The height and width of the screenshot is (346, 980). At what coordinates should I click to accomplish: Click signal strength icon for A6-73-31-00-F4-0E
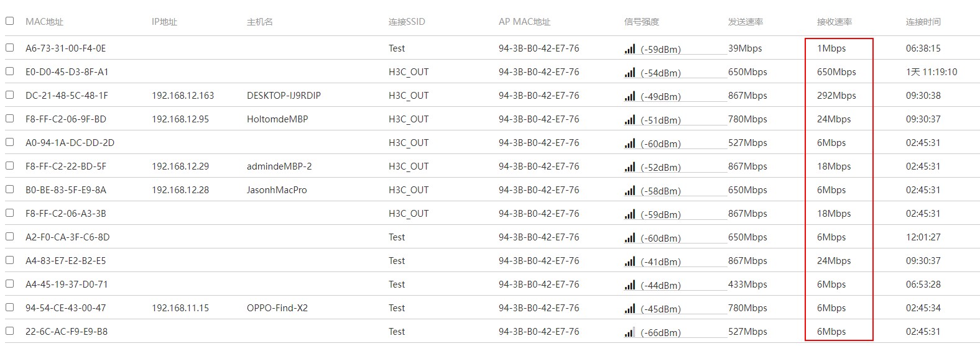[630, 49]
